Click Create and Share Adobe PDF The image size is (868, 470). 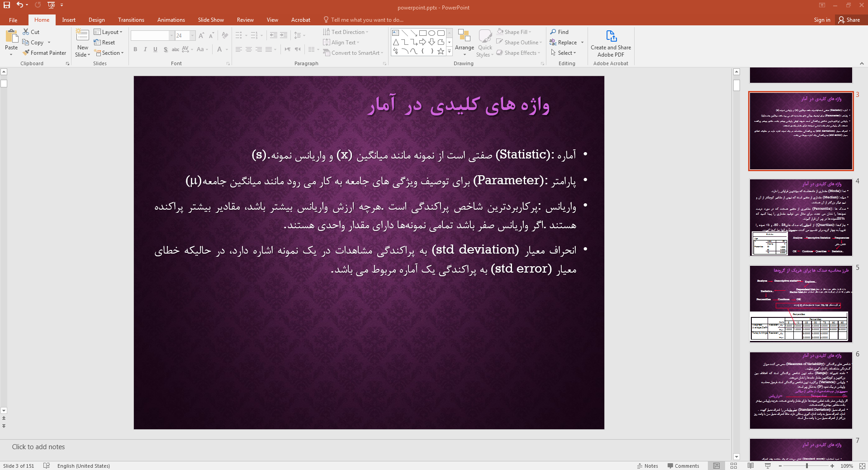(x=611, y=43)
